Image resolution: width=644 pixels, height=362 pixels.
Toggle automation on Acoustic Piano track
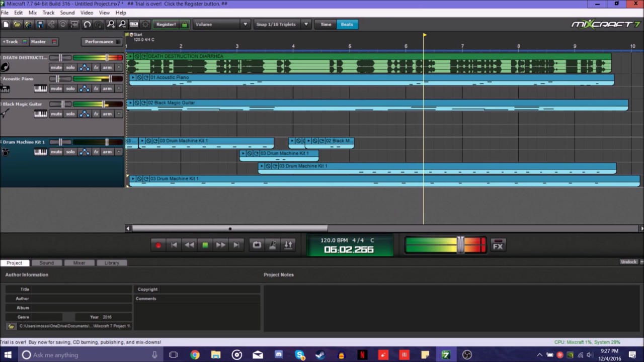84,88
